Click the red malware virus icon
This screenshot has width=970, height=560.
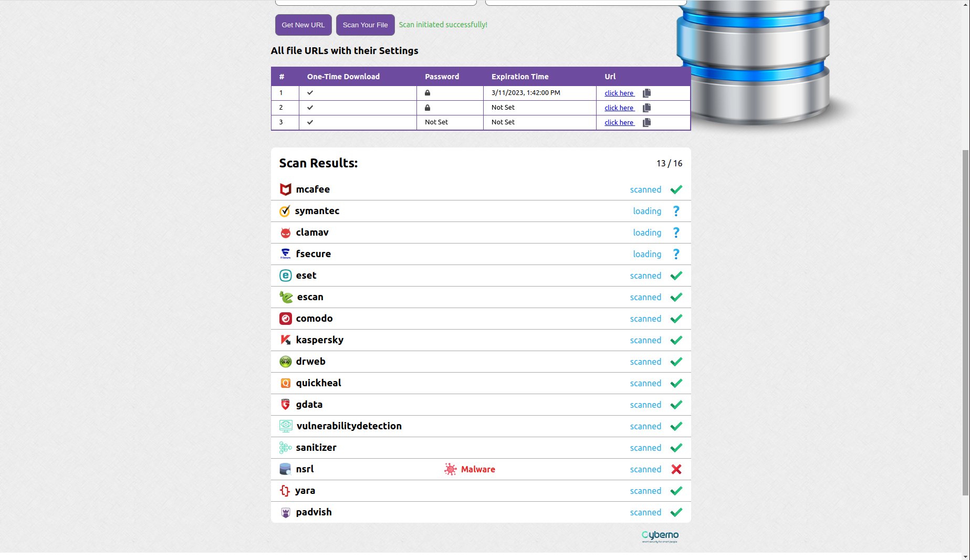point(450,469)
